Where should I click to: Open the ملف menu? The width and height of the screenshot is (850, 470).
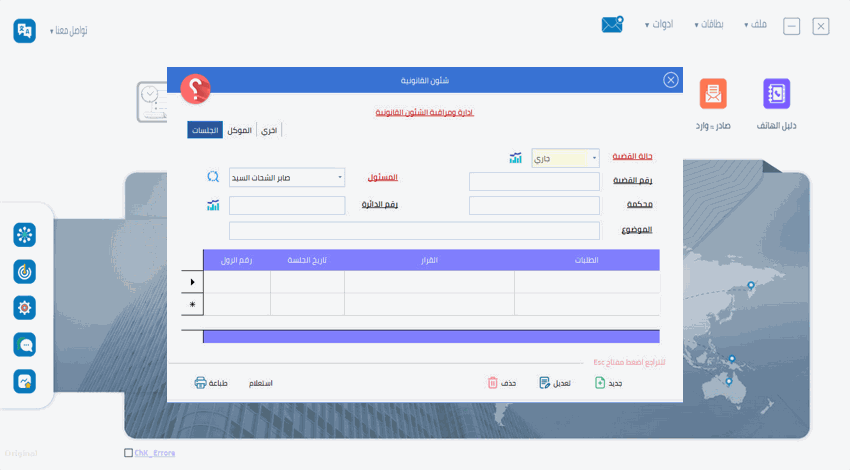[x=756, y=24]
